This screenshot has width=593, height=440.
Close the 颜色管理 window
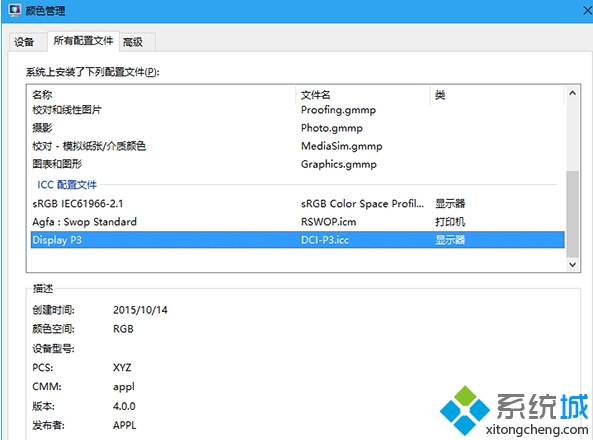pos(587,11)
